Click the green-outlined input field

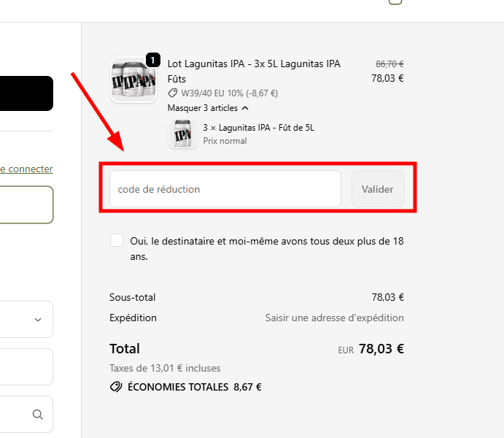(x=26, y=204)
